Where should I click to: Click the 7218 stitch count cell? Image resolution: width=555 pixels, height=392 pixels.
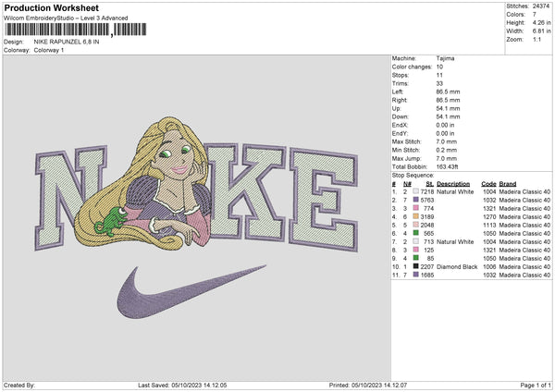click(427, 191)
